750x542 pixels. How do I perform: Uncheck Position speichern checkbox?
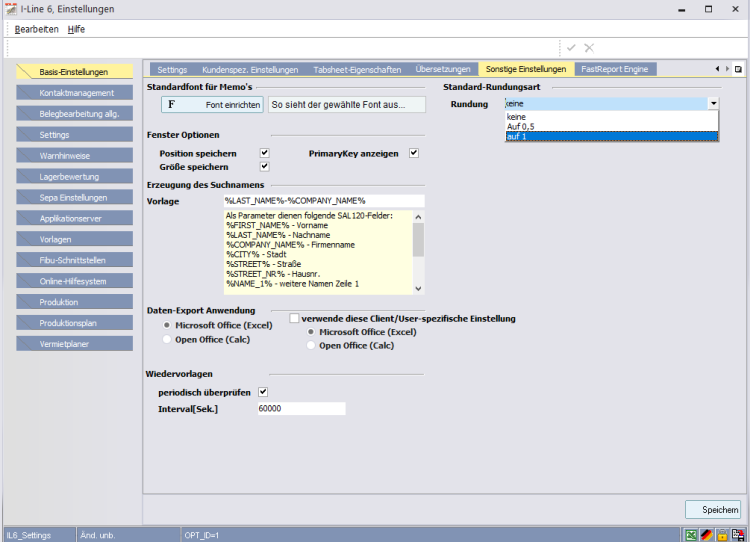pyautogui.click(x=265, y=153)
